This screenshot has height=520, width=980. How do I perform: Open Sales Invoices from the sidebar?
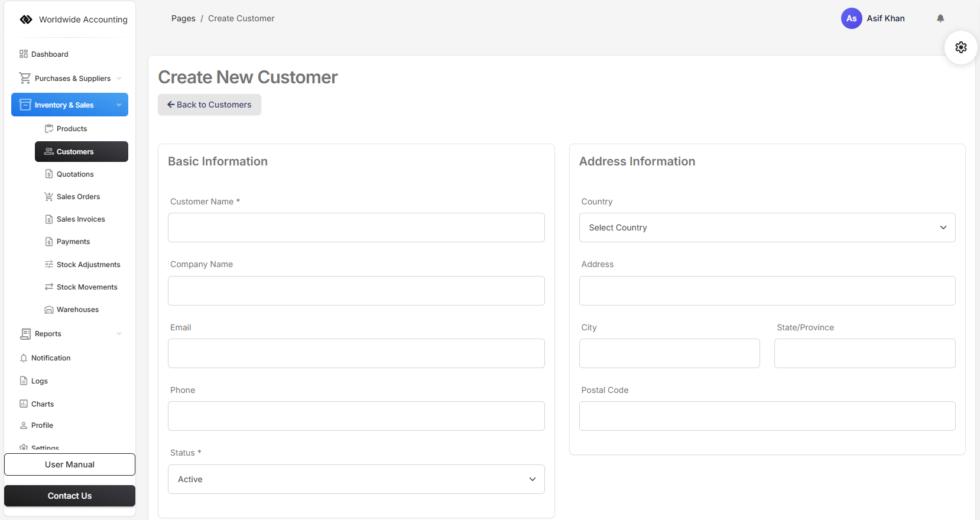[x=82, y=219]
